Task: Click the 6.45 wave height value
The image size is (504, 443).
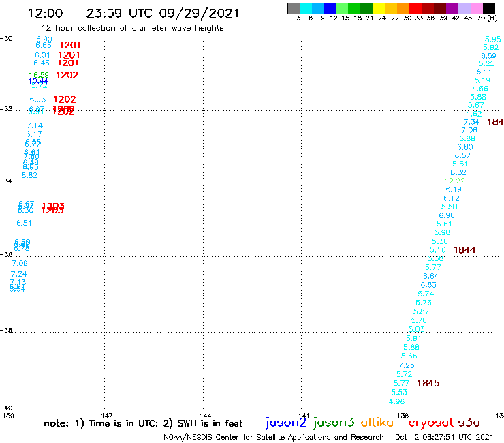Action: click(x=42, y=63)
